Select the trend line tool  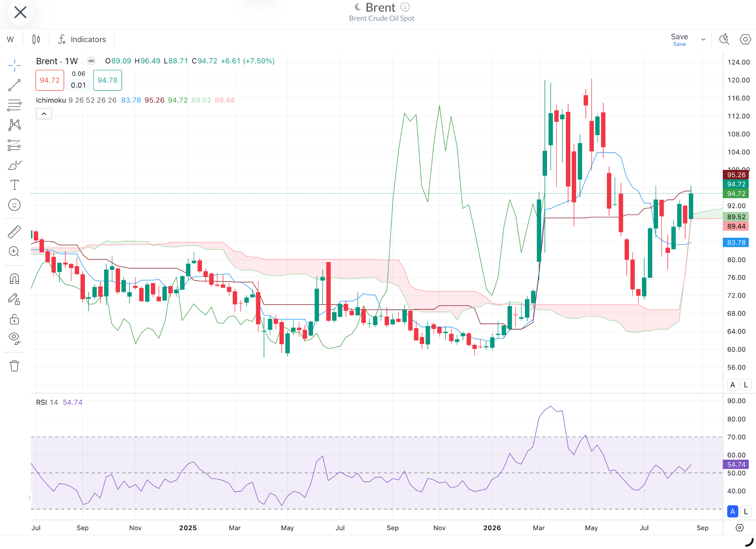(x=14, y=85)
